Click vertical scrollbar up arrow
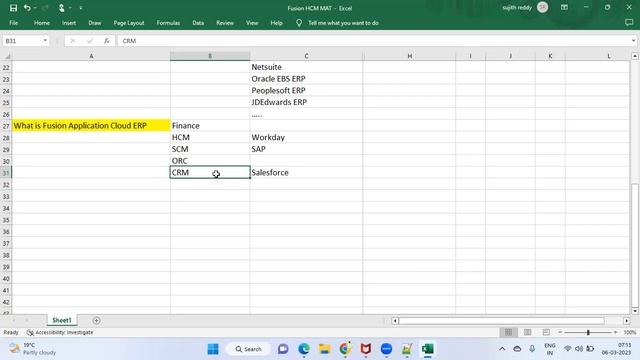The height and width of the screenshot is (360, 640). pyautogui.click(x=635, y=56)
